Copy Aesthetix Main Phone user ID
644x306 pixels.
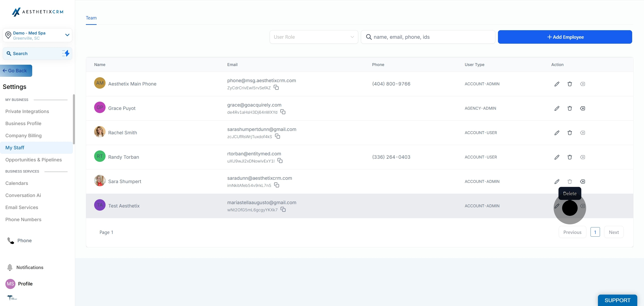click(276, 88)
